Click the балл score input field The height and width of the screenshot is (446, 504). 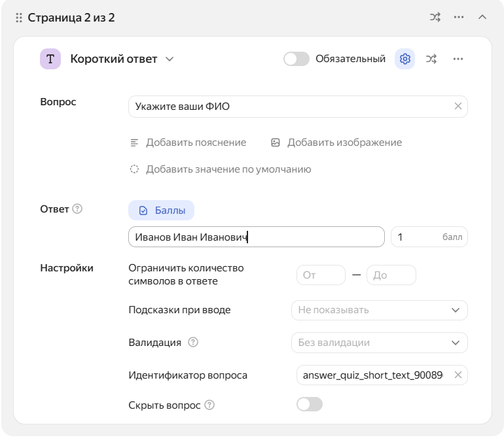tap(429, 237)
